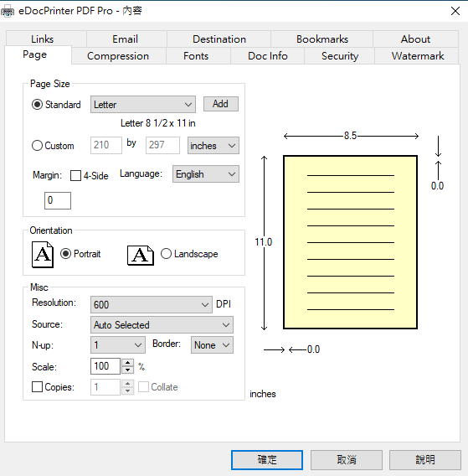Click the 取消 (Cancel) button

point(347,459)
